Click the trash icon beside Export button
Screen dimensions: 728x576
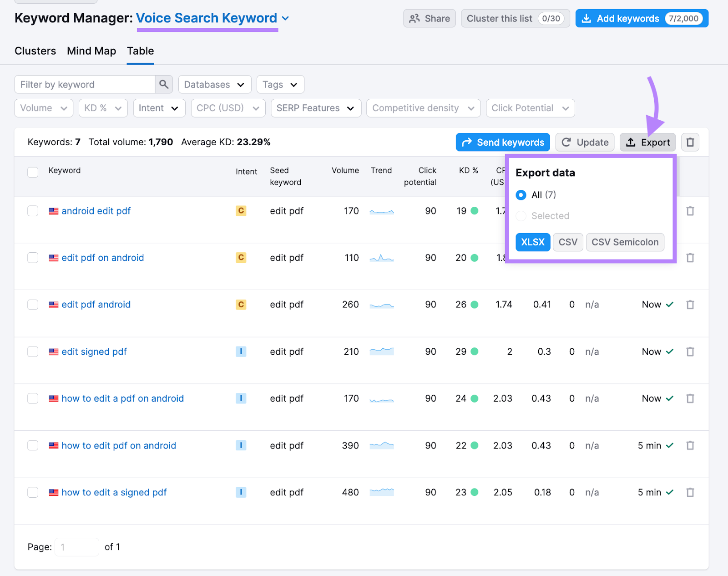click(690, 143)
